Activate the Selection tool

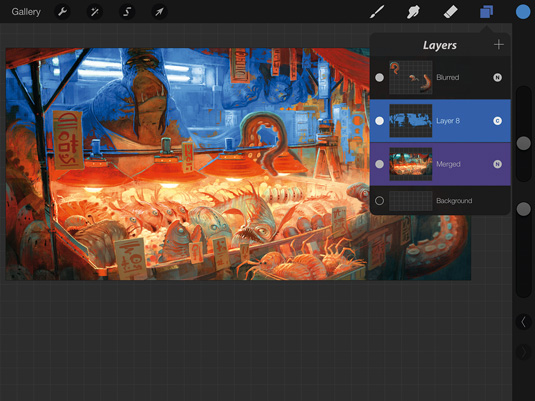pos(127,12)
